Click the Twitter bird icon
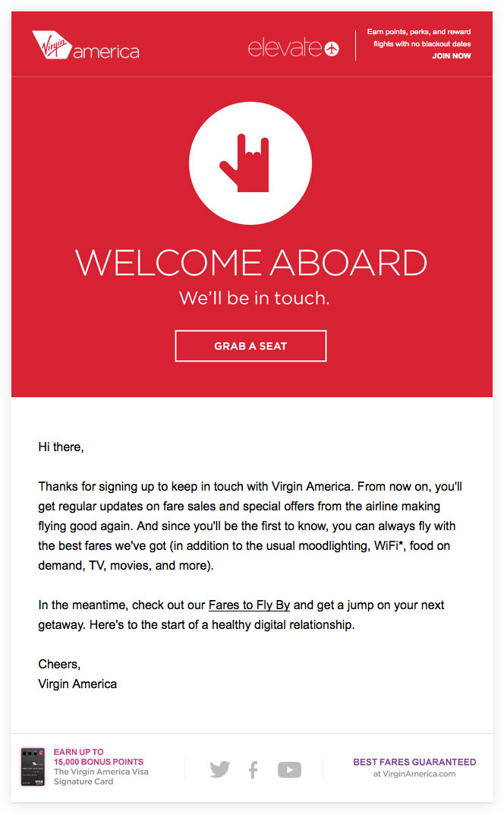504x815 pixels. click(x=219, y=769)
